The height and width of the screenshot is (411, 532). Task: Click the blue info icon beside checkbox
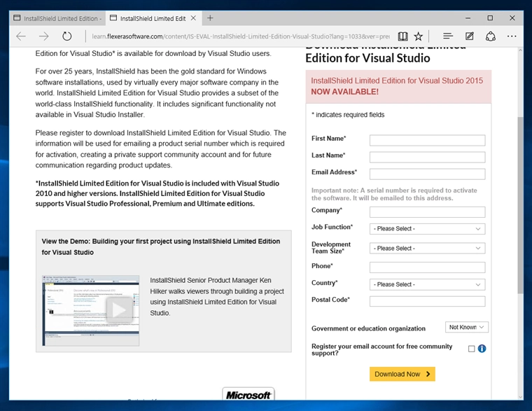pyautogui.click(x=482, y=349)
